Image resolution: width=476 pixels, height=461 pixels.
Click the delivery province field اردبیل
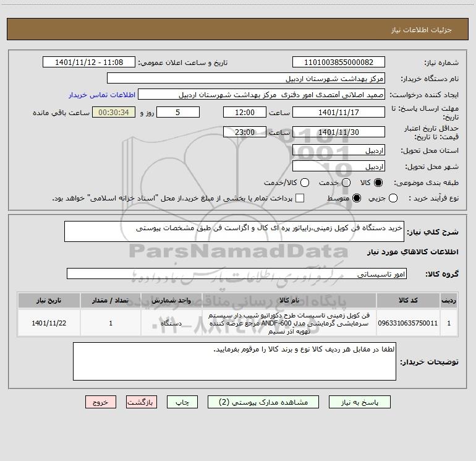(339, 150)
